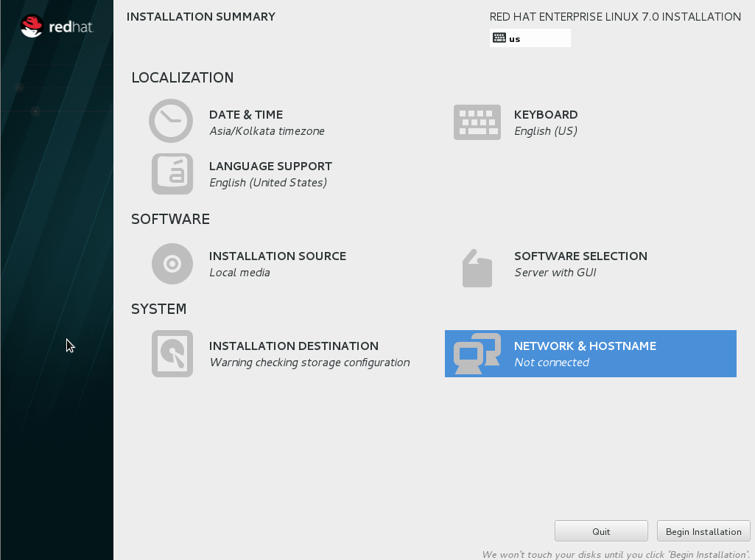Click the Keyboard layout icon
755x560 pixels.
[x=477, y=122]
